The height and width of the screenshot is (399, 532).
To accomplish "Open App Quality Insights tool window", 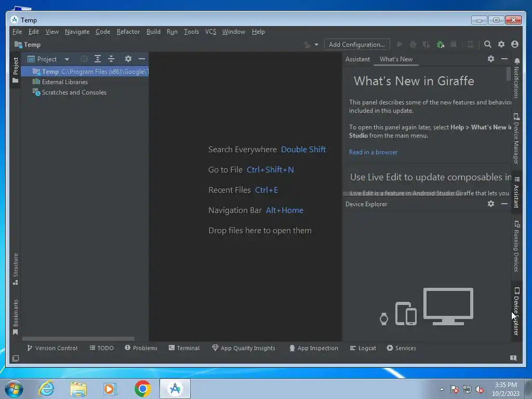I will (x=243, y=348).
